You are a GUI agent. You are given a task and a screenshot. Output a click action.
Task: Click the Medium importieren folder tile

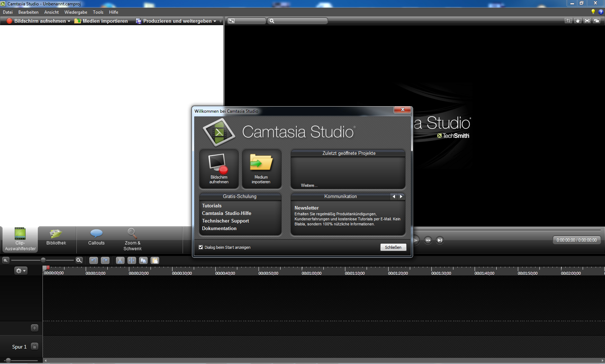261,169
